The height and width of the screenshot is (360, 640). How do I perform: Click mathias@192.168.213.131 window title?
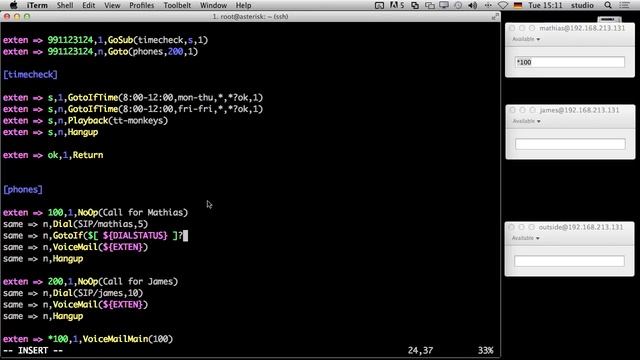point(582,28)
